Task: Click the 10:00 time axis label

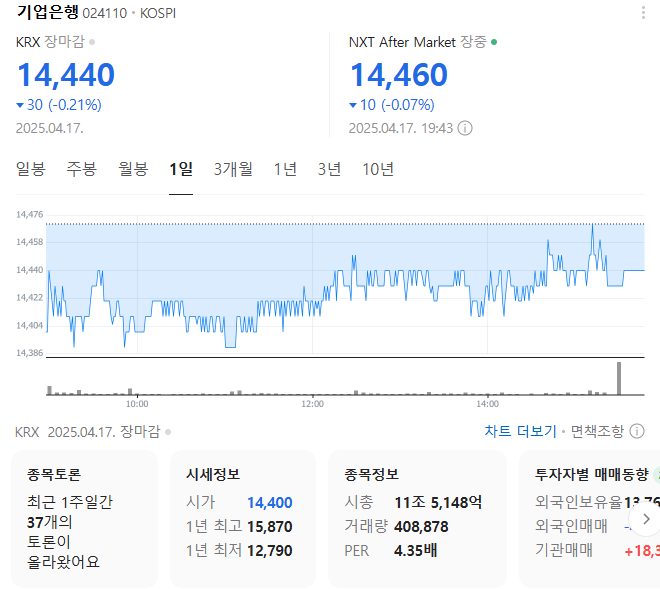Action: [x=137, y=404]
